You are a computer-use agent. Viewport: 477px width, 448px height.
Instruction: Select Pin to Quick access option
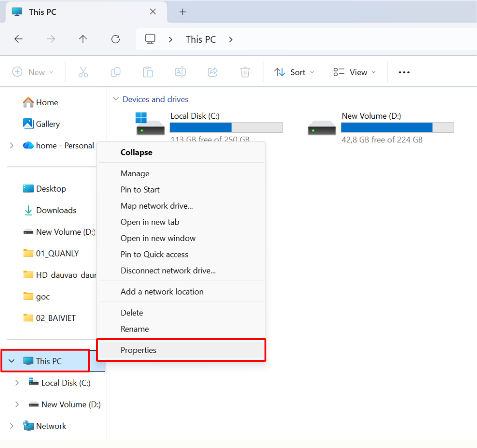click(154, 255)
